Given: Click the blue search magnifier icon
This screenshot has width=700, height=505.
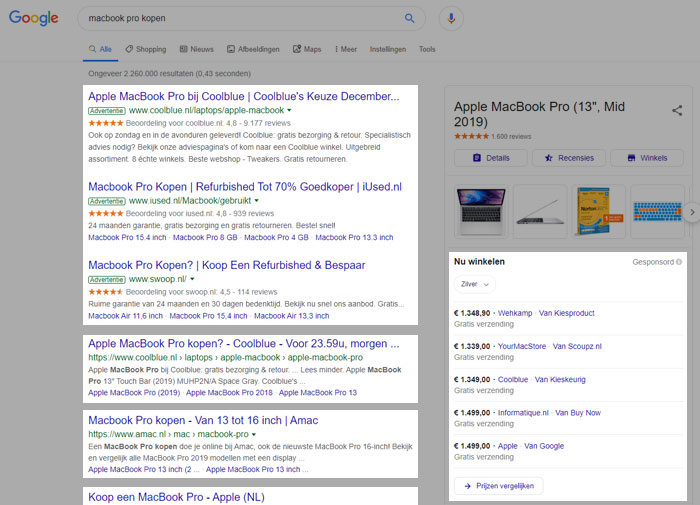Looking at the screenshot, I should (x=409, y=18).
